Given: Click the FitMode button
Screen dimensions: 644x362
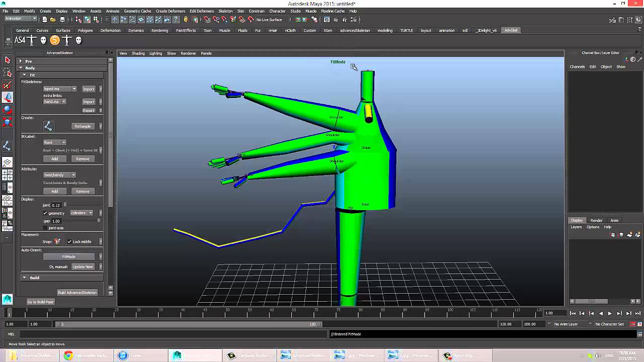Looking at the screenshot, I should (x=68, y=257).
